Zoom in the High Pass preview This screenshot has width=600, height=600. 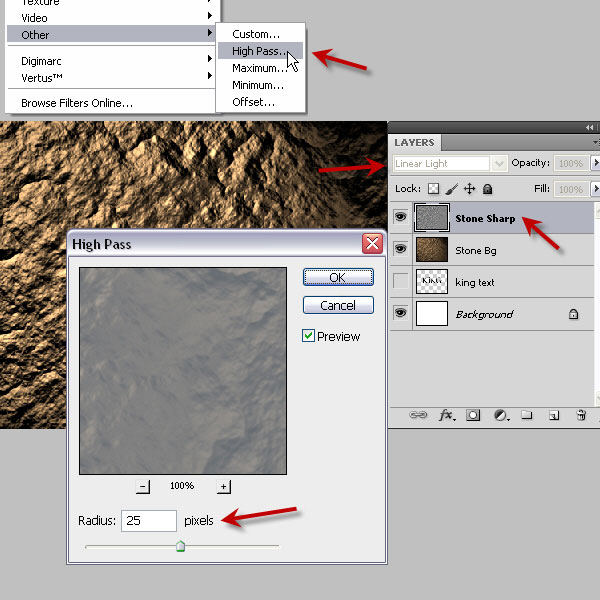tap(223, 486)
